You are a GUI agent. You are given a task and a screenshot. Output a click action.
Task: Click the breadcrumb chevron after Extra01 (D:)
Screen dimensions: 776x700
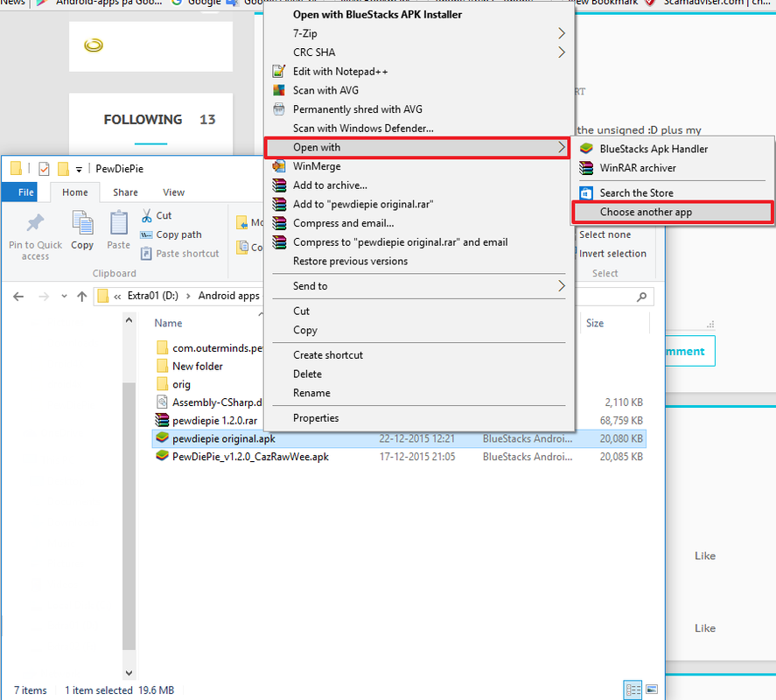[188, 296]
